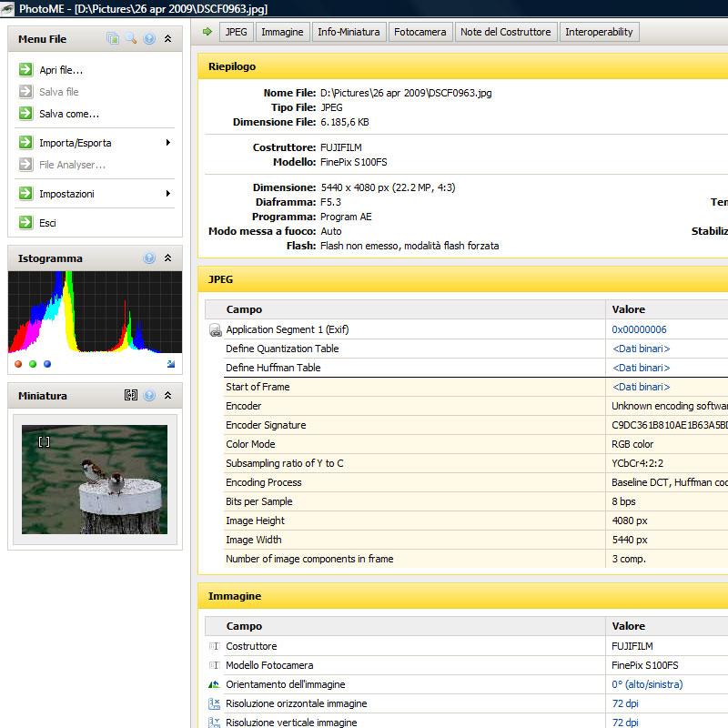Collapse the Menu File panel
The height and width of the screenshot is (728, 728).
point(167,39)
